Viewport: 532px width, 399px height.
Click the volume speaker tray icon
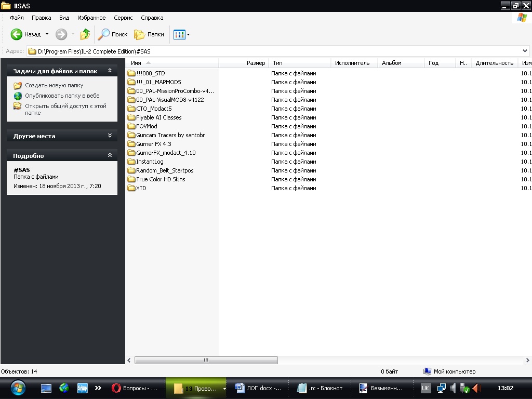453,388
